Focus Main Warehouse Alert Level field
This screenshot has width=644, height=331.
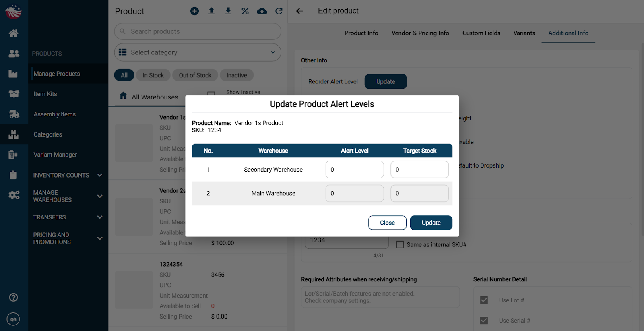355,193
